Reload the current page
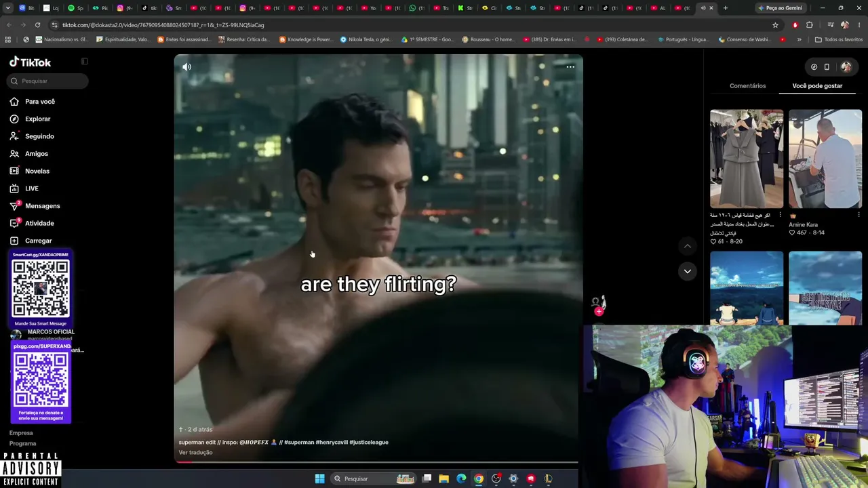 (x=39, y=25)
